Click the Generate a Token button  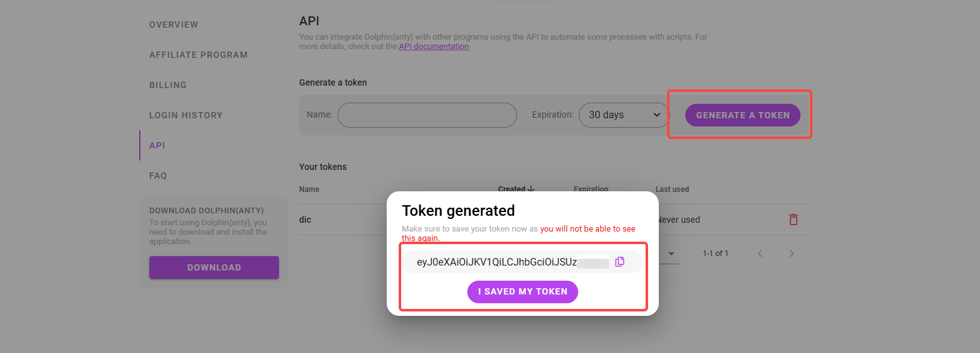point(743,115)
